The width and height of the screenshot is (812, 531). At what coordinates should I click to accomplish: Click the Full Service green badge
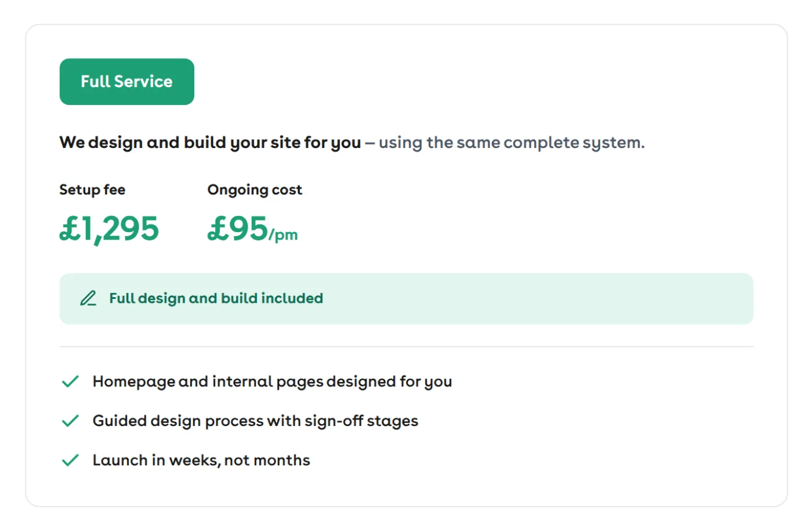click(126, 82)
